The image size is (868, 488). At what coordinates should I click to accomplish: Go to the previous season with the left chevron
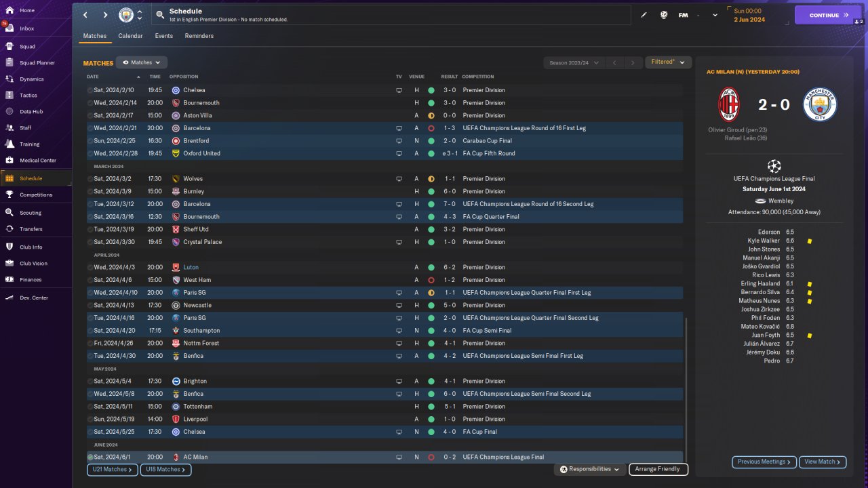tap(614, 62)
